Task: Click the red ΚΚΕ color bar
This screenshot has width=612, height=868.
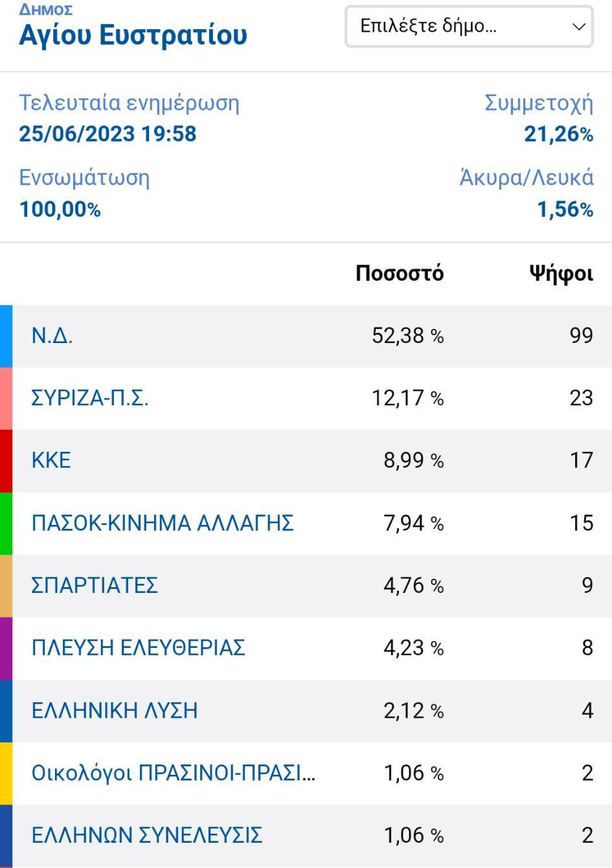Action: coord(6,461)
